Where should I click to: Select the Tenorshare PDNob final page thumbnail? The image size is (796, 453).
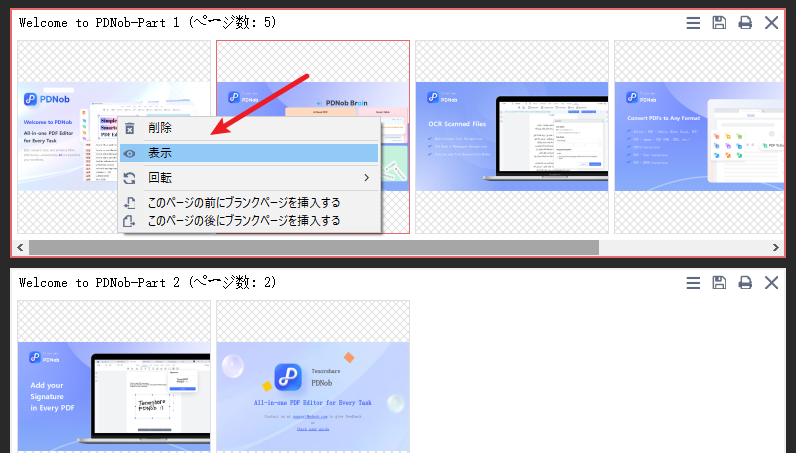(x=313, y=376)
